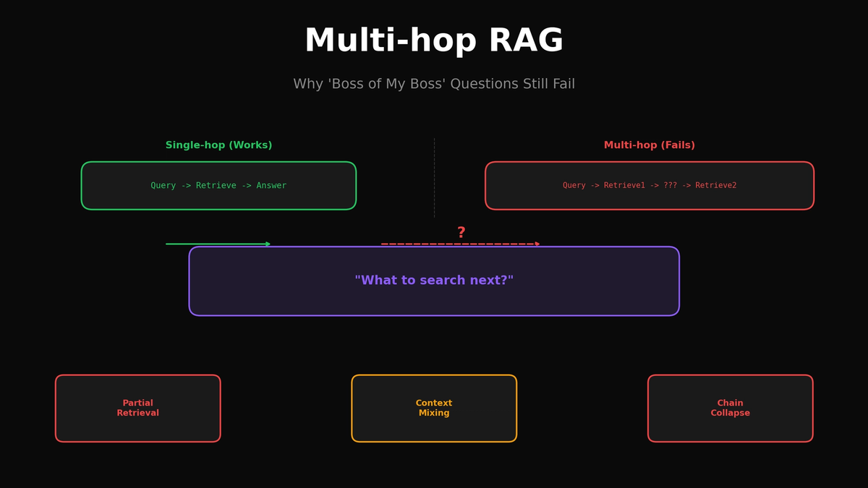Select the 'Multi-hop RAG' title

[x=434, y=40]
